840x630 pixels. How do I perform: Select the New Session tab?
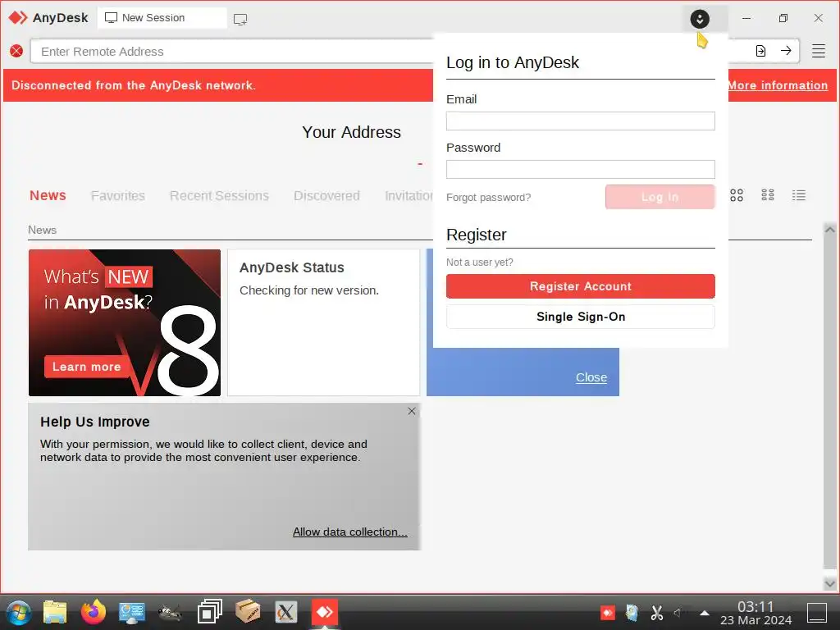click(162, 18)
